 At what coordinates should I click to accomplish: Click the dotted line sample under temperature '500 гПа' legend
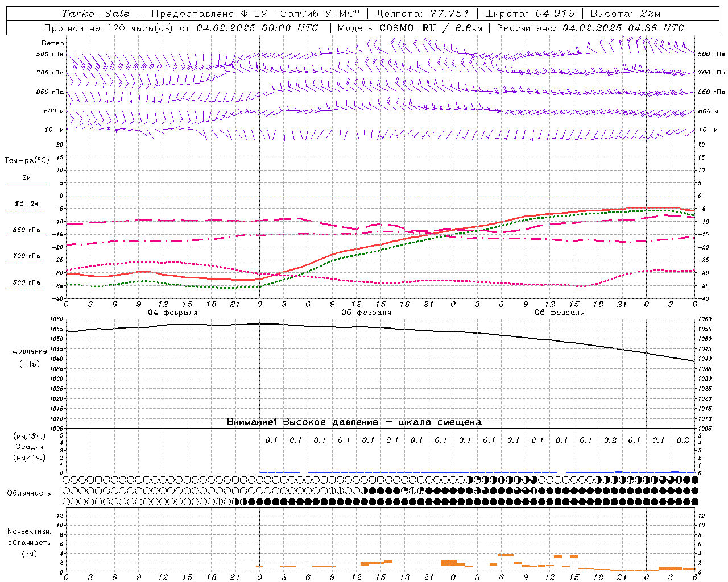click(26, 289)
